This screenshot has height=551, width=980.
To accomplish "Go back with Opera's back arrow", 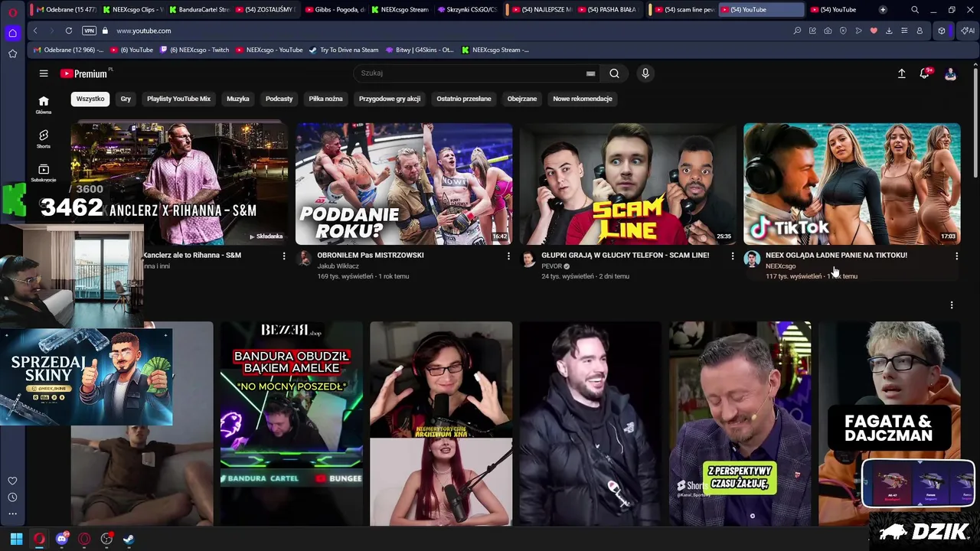I will point(35,31).
